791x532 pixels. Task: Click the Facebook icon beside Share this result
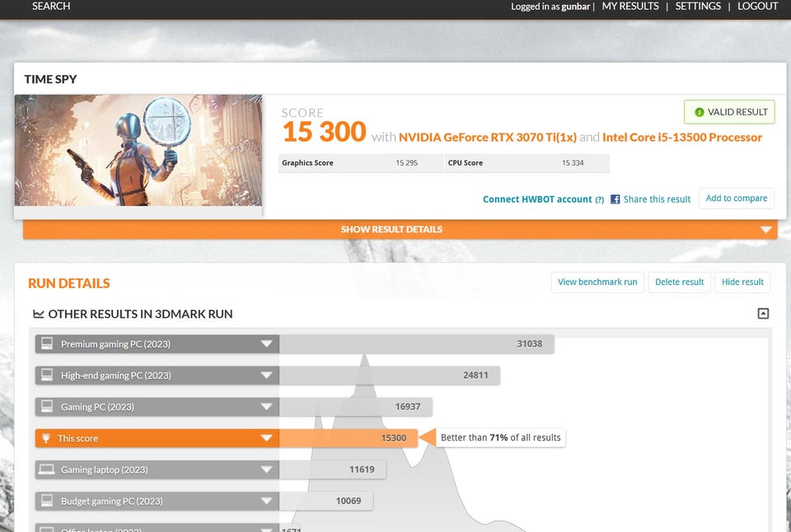615,199
